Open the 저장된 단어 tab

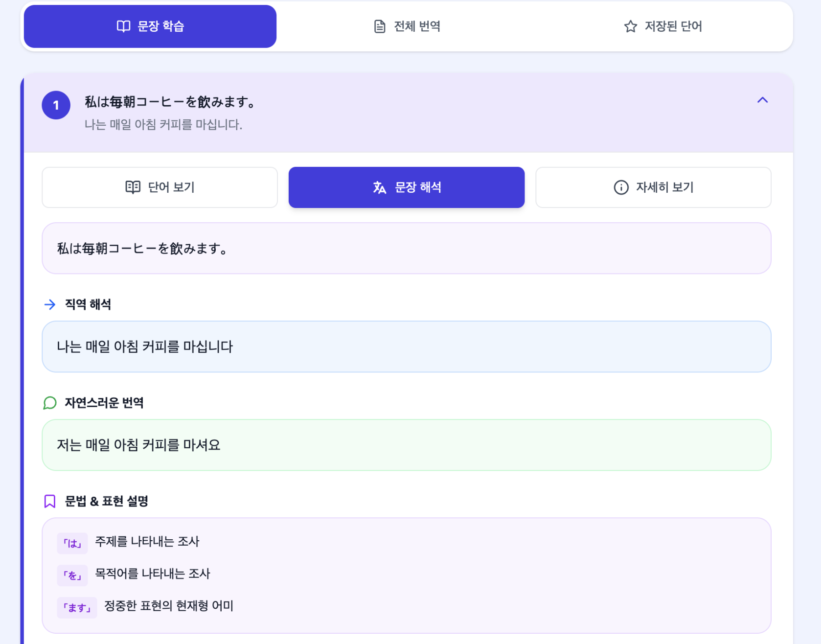pyautogui.click(x=663, y=26)
